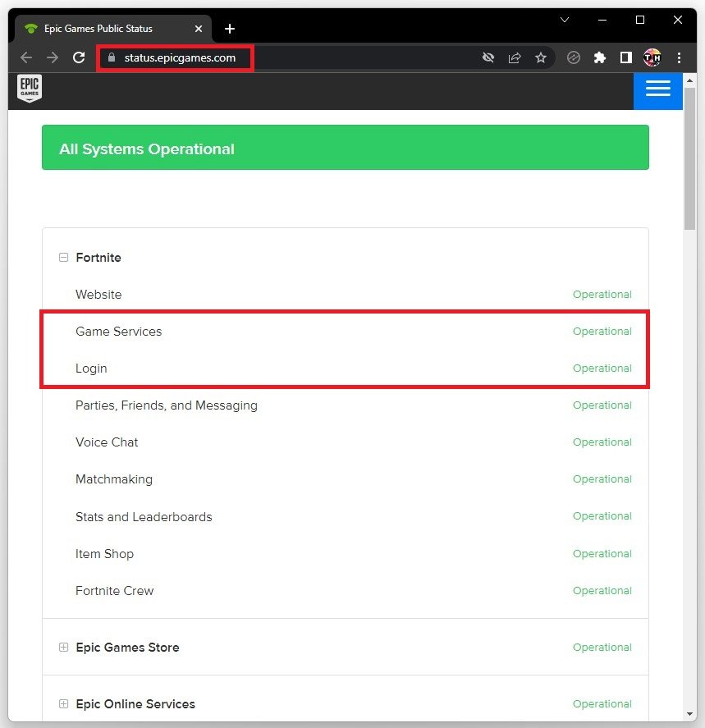Open the Chrome extensions puzzle icon
Image resolution: width=705 pixels, height=728 pixels.
click(x=599, y=57)
